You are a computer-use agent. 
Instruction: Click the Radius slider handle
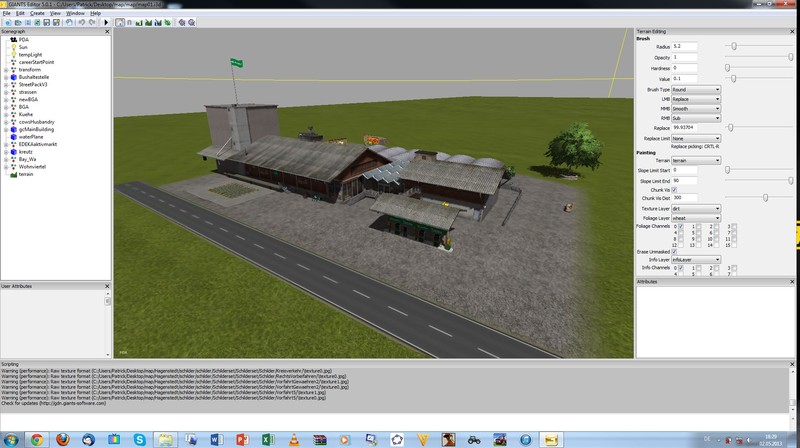(x=734, y=46)
